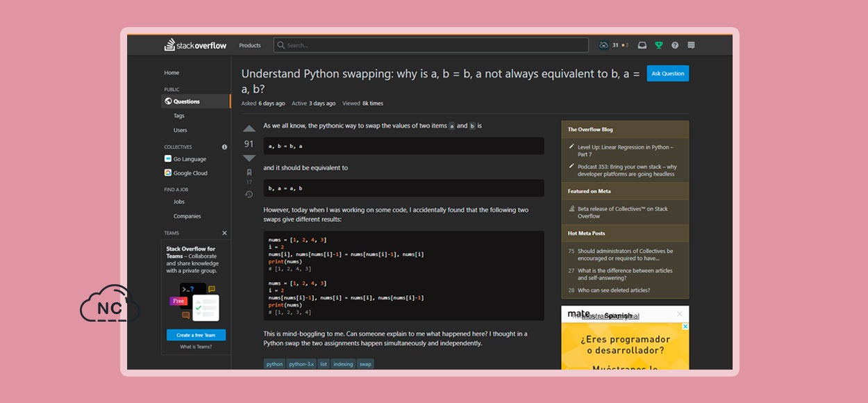
Task: Open Jobs in left sidebar
Action: point(179,201)
